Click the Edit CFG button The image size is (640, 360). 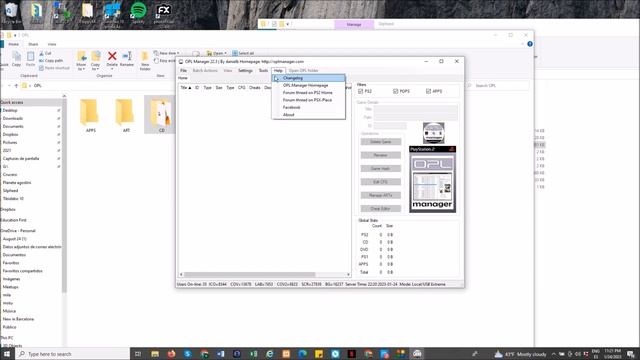(x=380, y=182)
